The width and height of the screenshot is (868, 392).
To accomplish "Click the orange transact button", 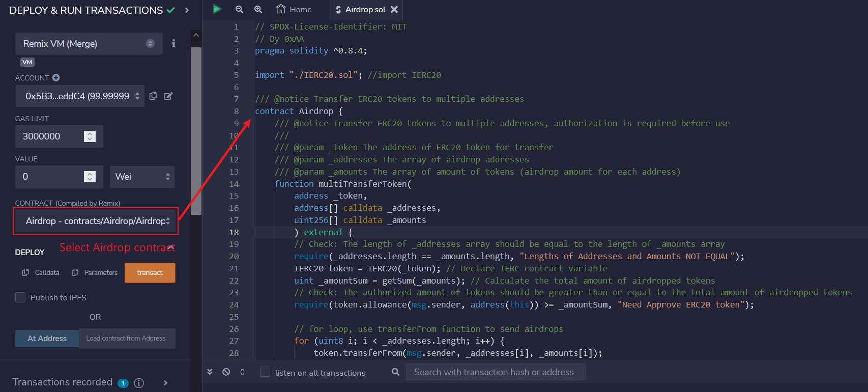I will coord(150,272).
